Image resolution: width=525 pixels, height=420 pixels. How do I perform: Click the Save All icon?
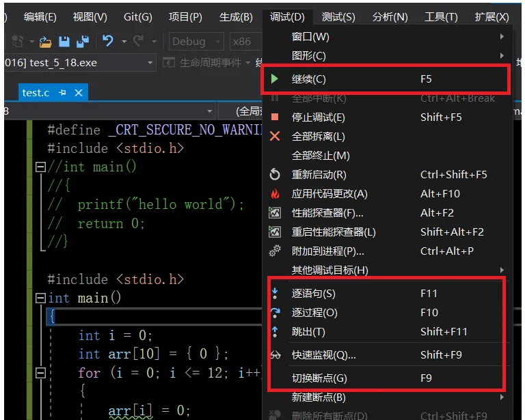click(x=83, y=42)
